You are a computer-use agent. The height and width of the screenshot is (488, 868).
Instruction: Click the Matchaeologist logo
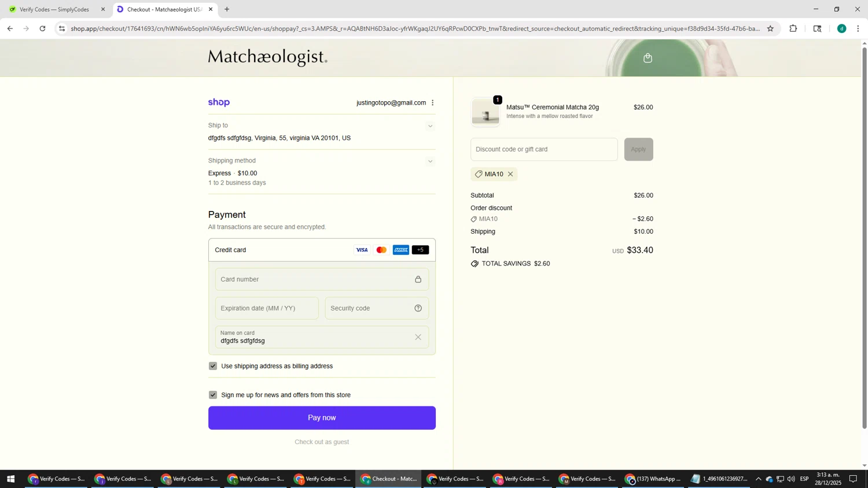tap(267, 57)
